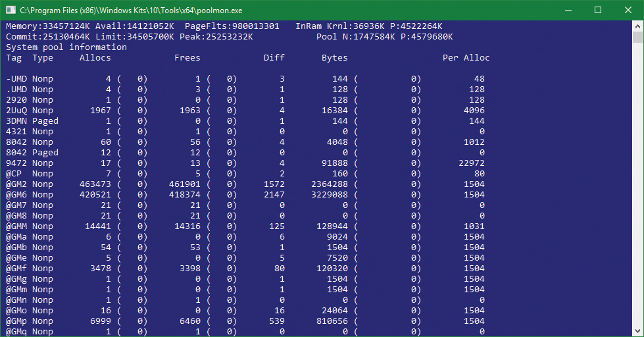This screenshot has width=644, height=337.
Task: Click the 9472 tag row
Action: tap(16, 163)
